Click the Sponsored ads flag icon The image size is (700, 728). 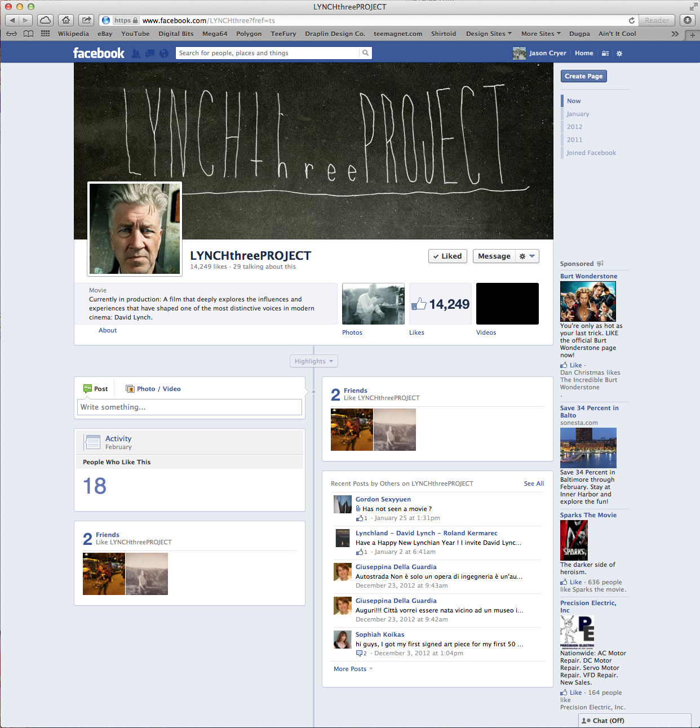click(600, 263)
